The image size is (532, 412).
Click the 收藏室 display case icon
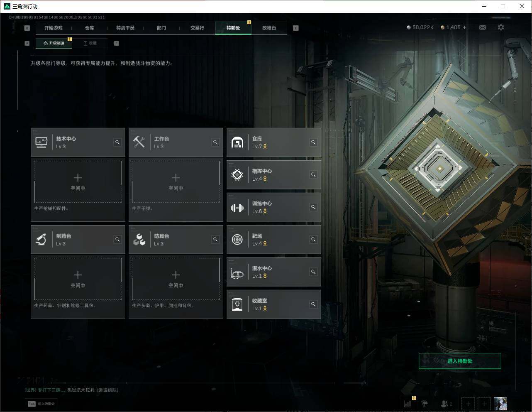(x=237, y=304)
